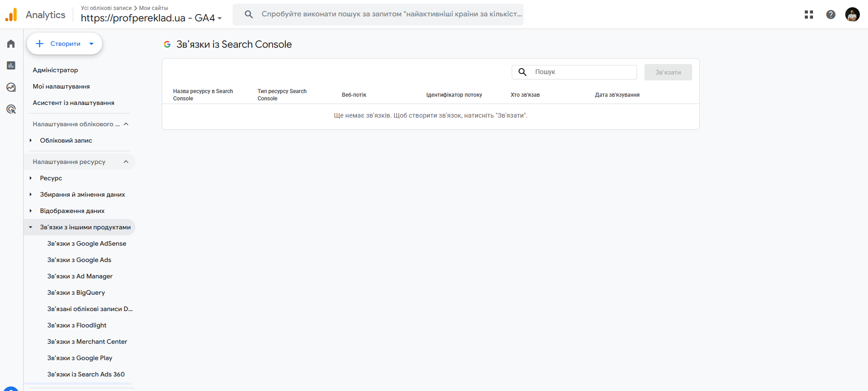Expand the Обліковий запис tree item
Screen dimensions: 868x391
[30, 140]
